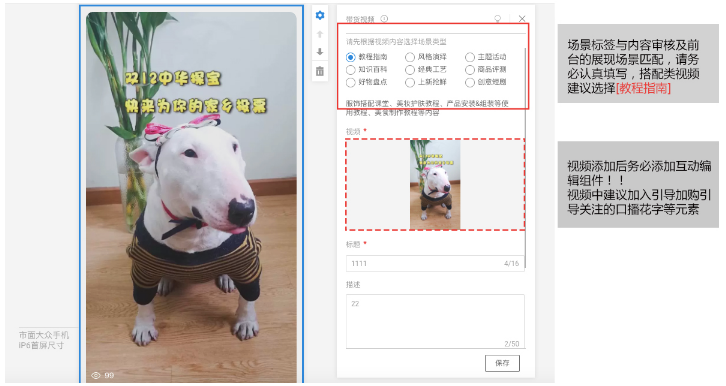
Task: Click the uploaded dog video thumbnail
Action: pyautogui.click(x=435, y=185)
